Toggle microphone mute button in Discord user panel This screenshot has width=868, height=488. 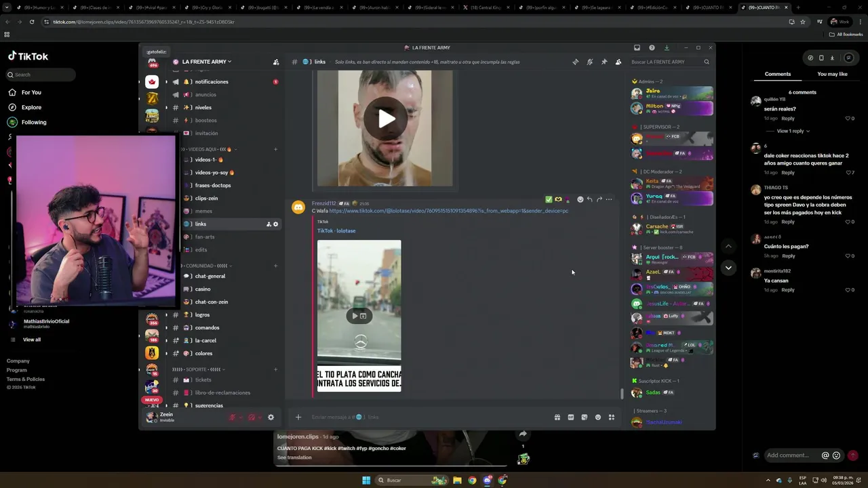click(x=233, y=418)
